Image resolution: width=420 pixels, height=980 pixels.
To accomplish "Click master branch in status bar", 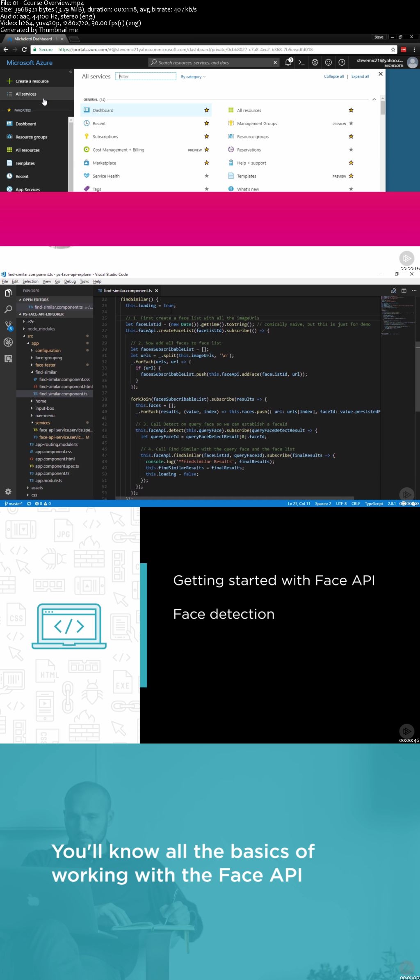I will (13, 503).
